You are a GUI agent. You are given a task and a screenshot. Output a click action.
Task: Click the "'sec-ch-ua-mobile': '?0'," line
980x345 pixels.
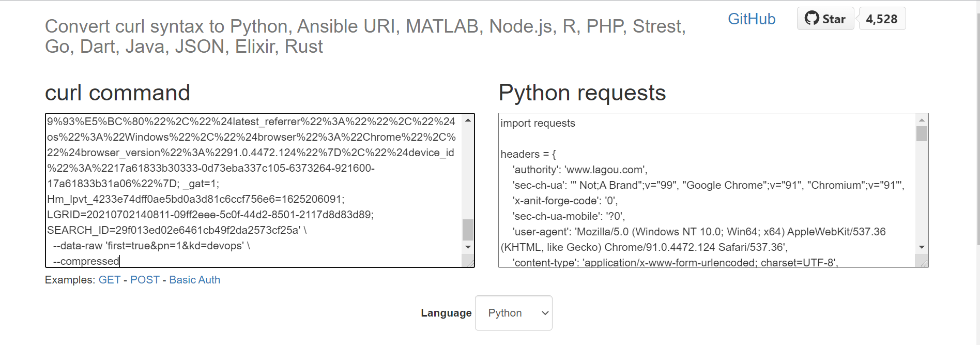[569, 216]
